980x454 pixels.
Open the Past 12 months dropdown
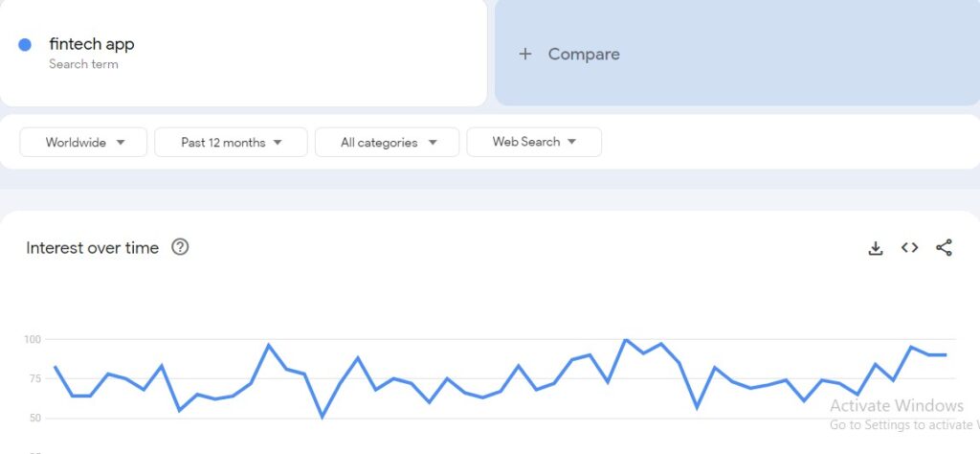tap(232, 142)
